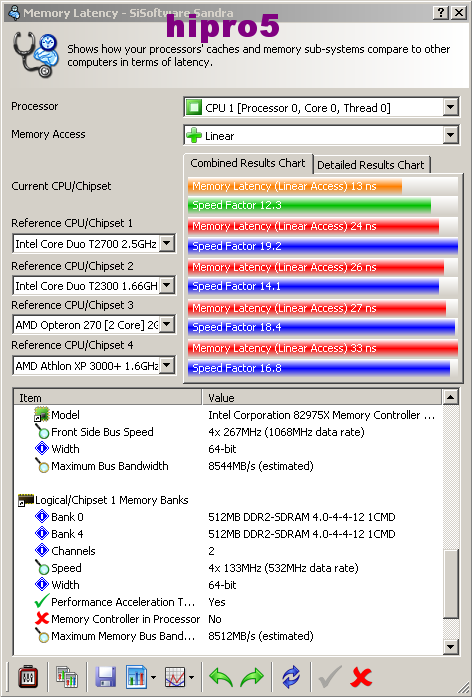Select the '8544MB/s (estimated)' value
The image size is (472, 697).
tap(261, 466)
